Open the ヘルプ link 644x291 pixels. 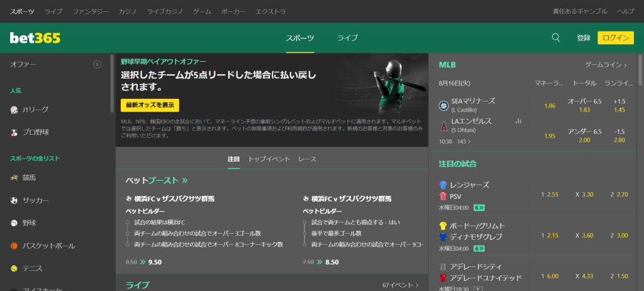(x=626, y=11)
